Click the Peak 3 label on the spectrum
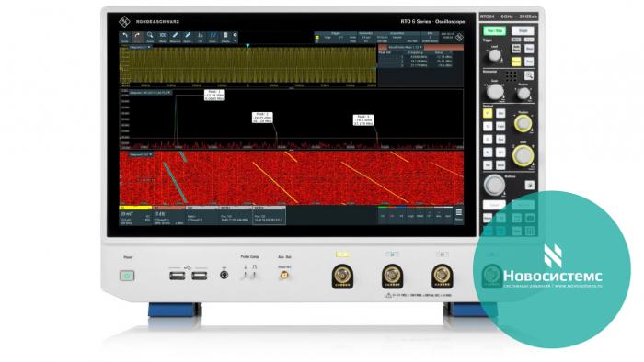Screen dimensions: 644x362 coord(363,119)
